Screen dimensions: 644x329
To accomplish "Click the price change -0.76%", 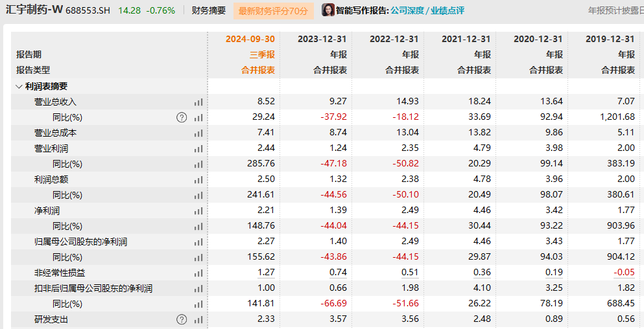I will [161, 10].
